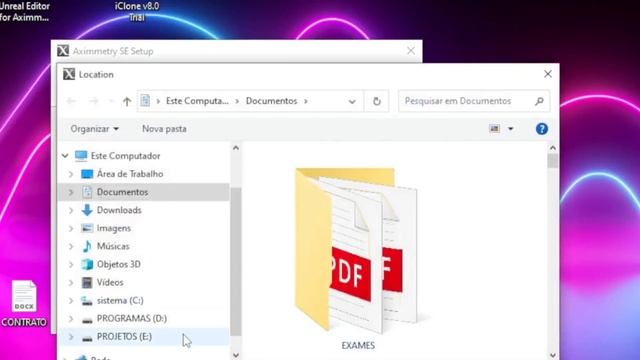Open the help question mark icon

(542, 129)
